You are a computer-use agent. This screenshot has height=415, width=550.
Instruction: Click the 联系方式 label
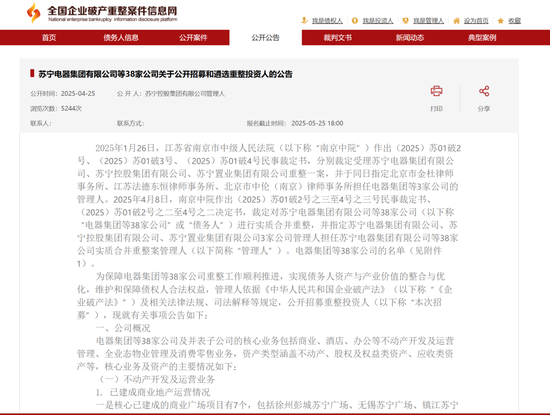tap(130, 123)
